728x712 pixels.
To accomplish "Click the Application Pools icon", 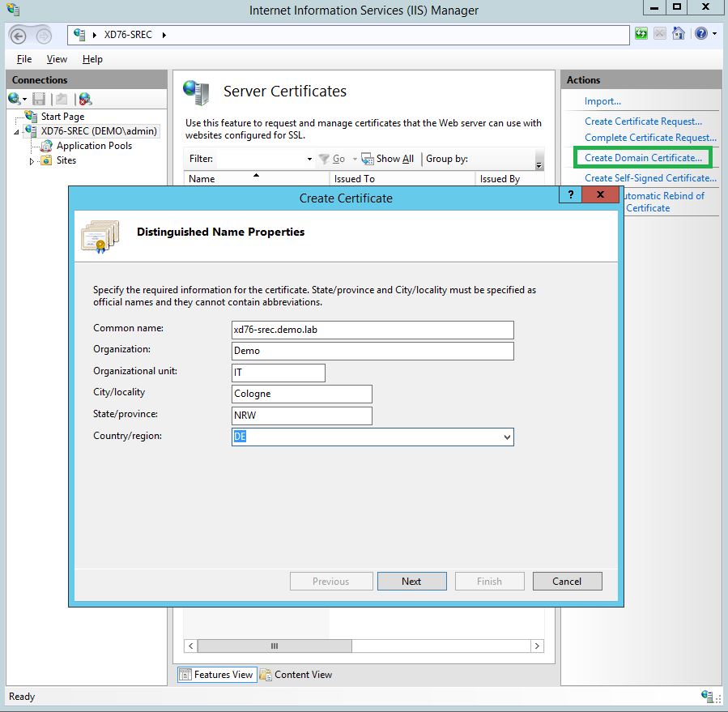I will [x=46, y=146].
